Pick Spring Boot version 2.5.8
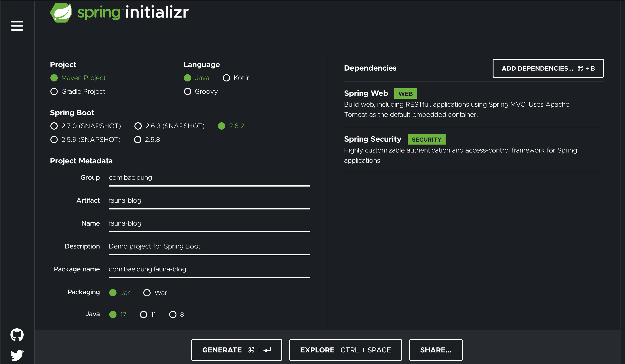Image resolution: width=625 pixels, height=364 pixels. tap(138, 140)
